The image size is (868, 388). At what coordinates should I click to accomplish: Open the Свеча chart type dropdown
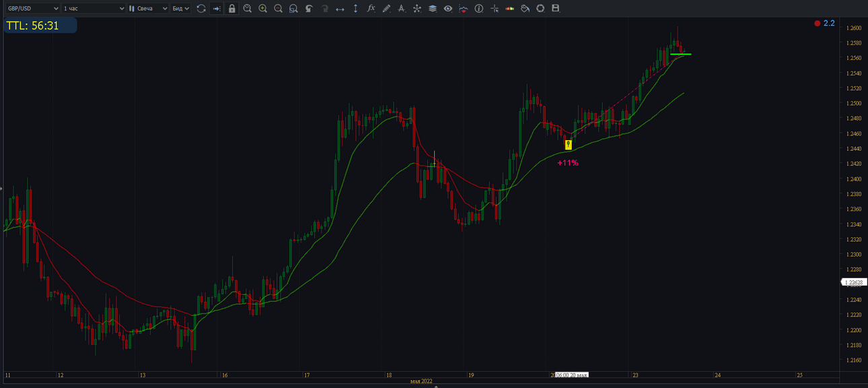pyautogui.click(x=148, y=9)
